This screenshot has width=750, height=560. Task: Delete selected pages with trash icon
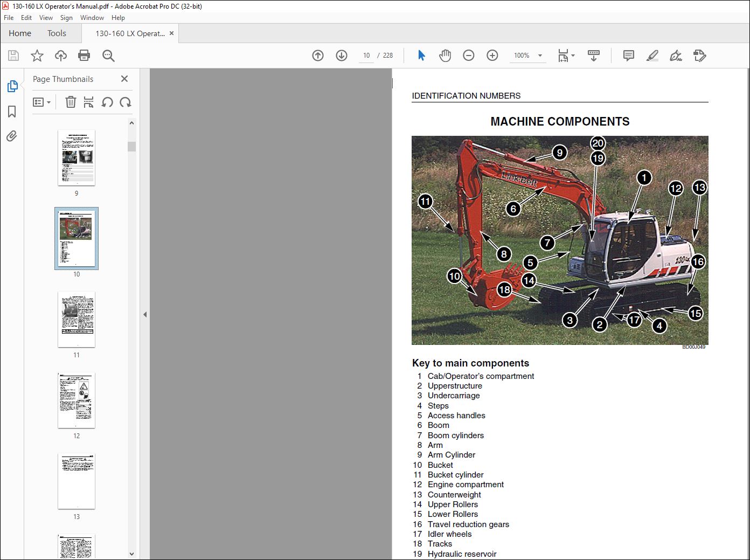click(x=71, y=102)
